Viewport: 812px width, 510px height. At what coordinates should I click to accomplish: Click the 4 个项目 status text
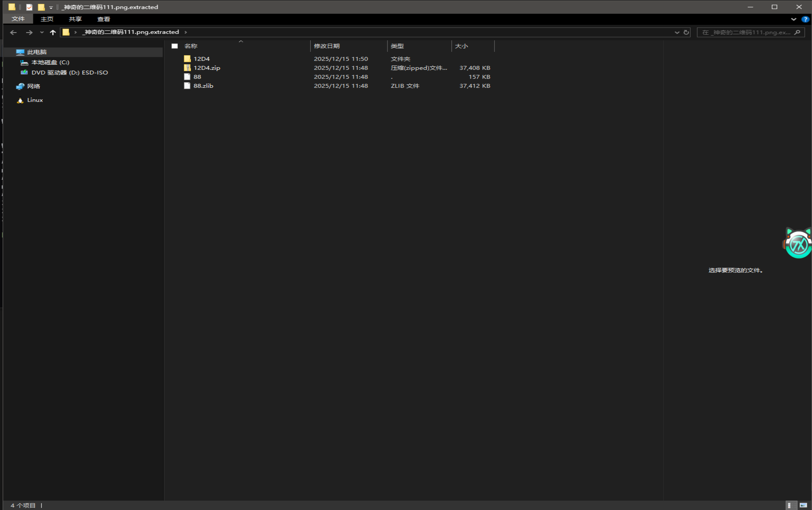(x=23, y=506)
